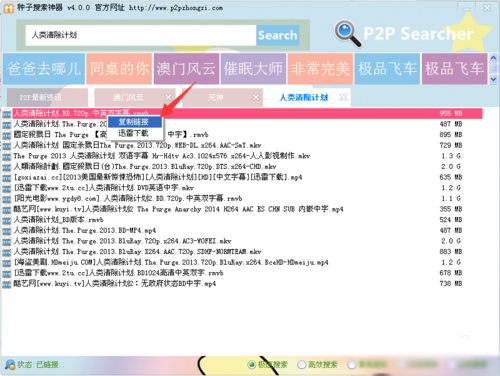The height and width of the screenshot is (376, 500).
Task: Close the 澳门风云 tab
Action: (168, 97)
